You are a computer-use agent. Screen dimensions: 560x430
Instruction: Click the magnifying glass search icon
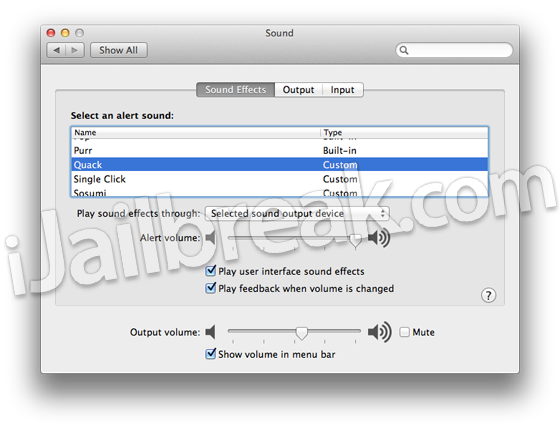[404, 50]
